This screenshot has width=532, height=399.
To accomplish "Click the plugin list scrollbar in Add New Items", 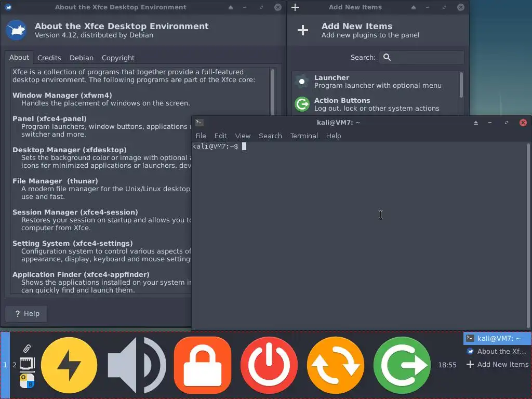I will click(x=461, y=85).
